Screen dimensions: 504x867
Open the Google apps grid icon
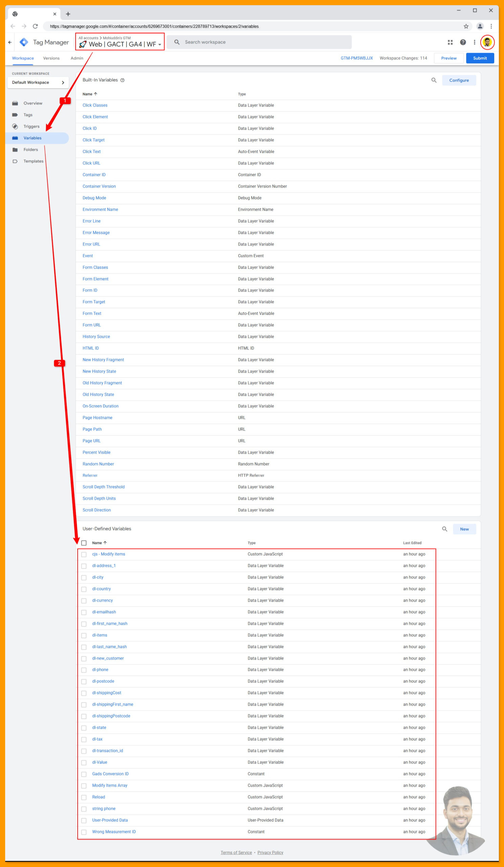(x=450, y=42)
